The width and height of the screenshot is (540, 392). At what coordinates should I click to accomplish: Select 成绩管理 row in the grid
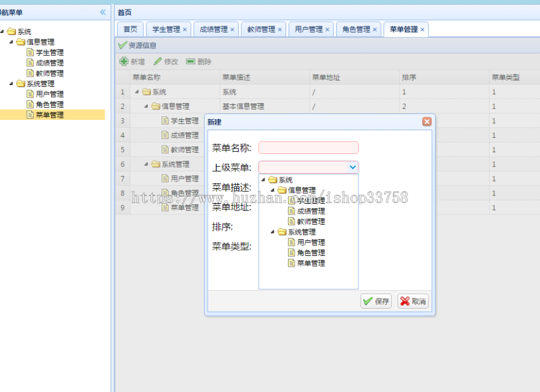point(185,135)
